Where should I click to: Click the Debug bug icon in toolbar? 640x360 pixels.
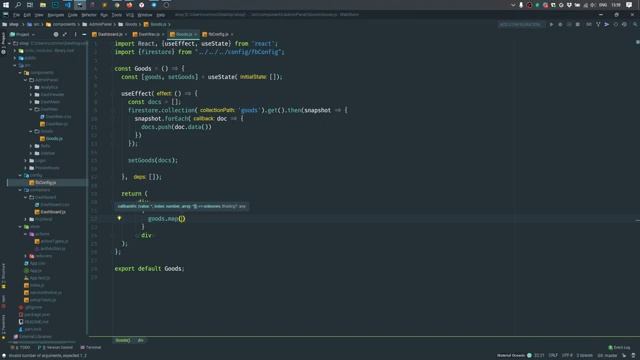[x=560, y=24]
